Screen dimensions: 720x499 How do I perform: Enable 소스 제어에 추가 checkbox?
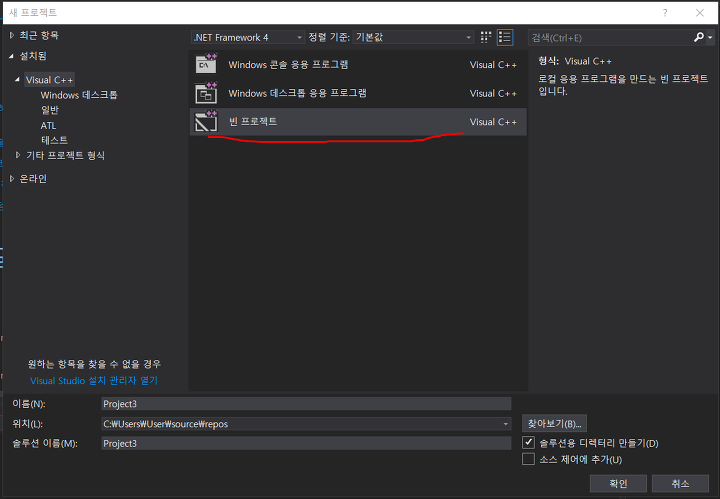click(529, 459)
